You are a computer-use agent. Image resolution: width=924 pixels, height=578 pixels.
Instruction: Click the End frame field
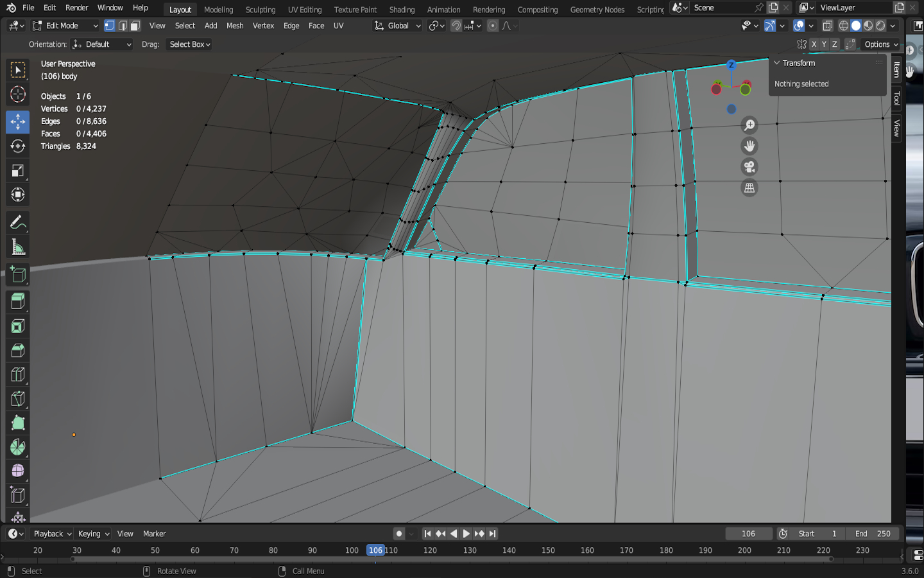[x=872, y=534]
